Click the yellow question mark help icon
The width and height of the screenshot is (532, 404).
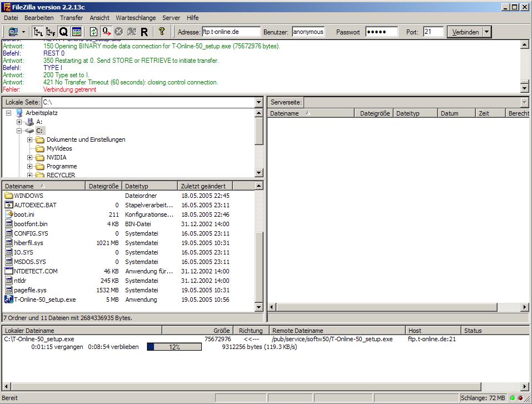tap(162, 32)
